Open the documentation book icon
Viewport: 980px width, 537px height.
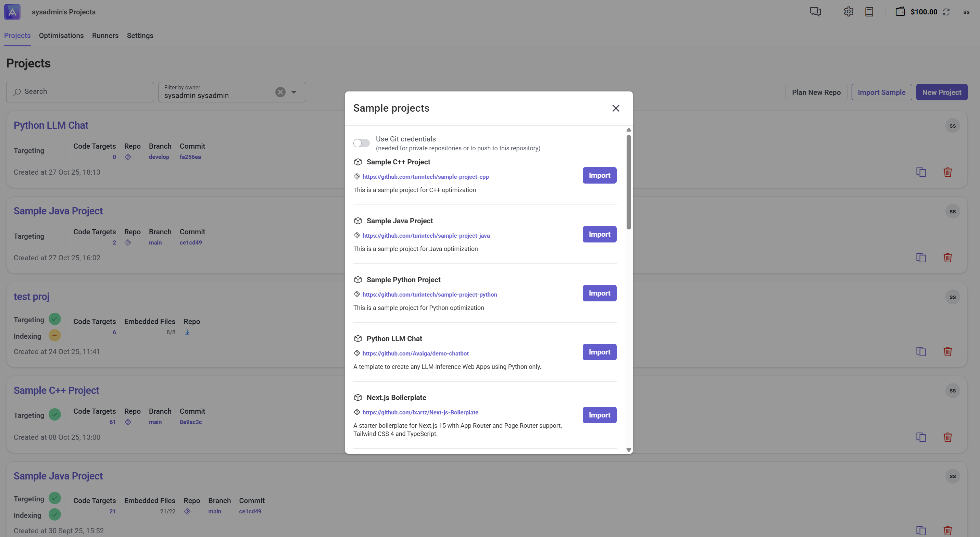click(869, 12)
